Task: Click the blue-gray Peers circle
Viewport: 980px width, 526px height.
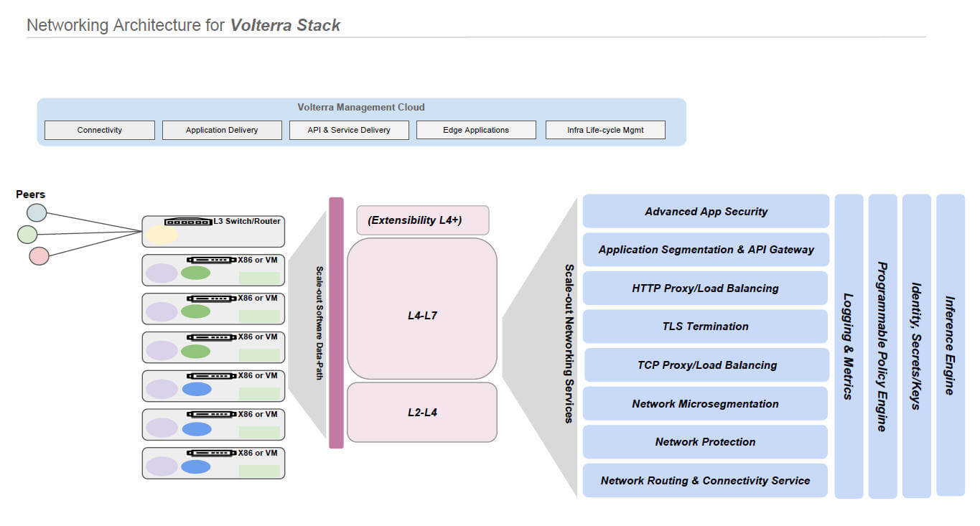Action: [x=37, y=212]
